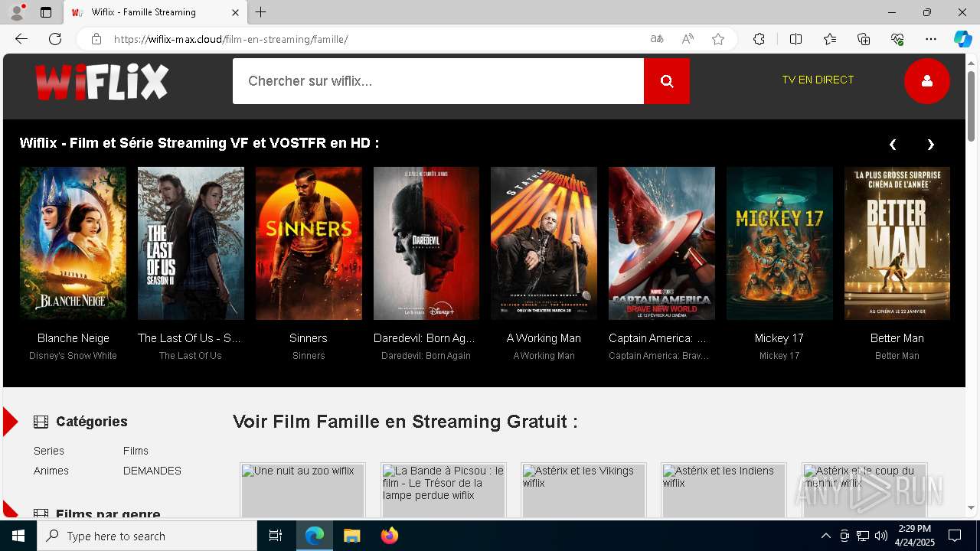Open the tab actions menu icon
Screen dimensions: 980x551
46,12
